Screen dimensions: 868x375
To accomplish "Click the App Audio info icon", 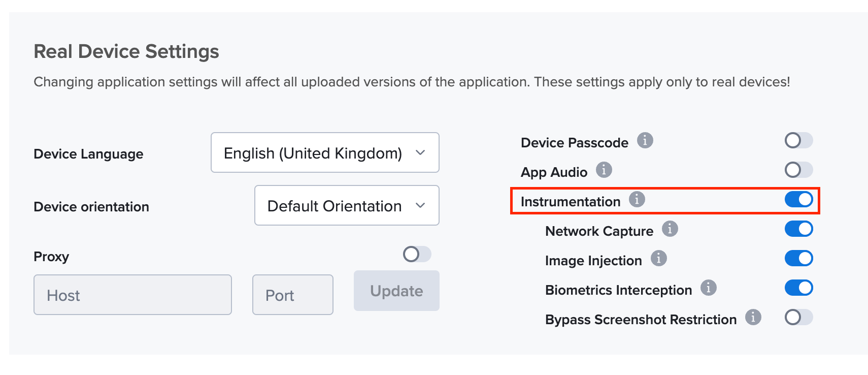I will pos(604,171).
